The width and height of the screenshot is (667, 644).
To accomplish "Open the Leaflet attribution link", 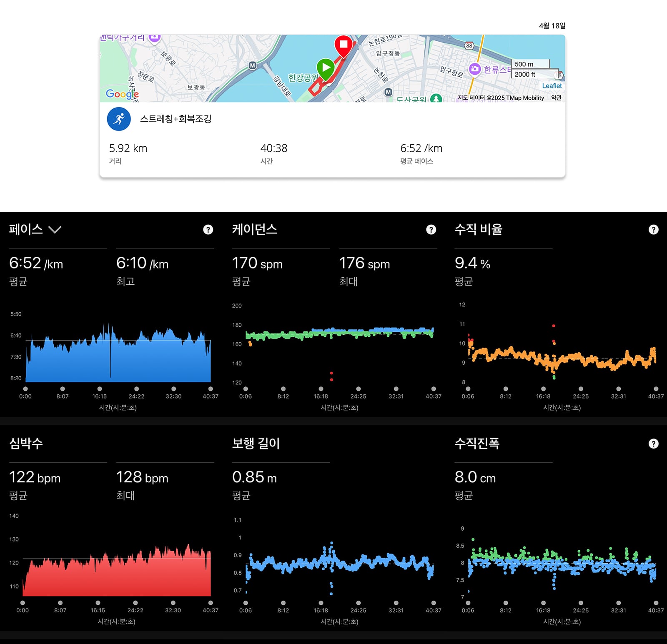I will (x=552, y=86).
